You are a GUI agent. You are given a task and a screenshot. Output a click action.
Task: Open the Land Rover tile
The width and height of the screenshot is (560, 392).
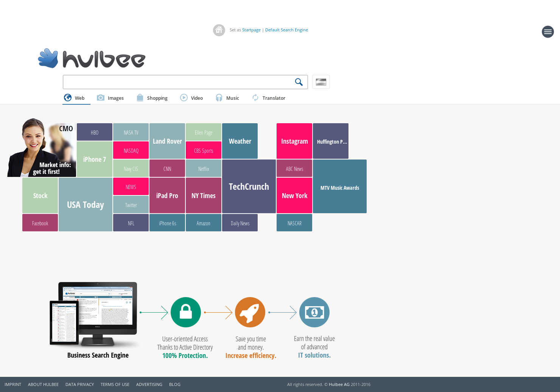(167, 141)
